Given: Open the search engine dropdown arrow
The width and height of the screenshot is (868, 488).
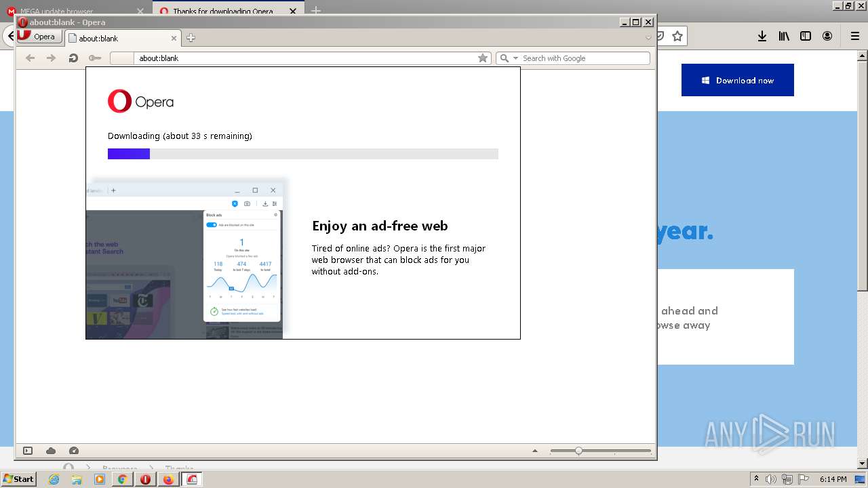Looking at the screenshot, I should click(515, 58).
